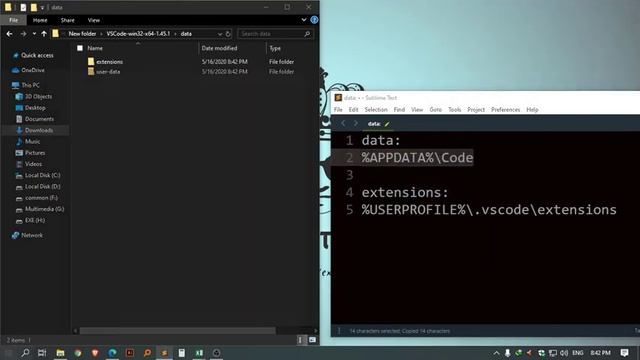Go forward in File Explorer navigation
Image resolution: width=640 pixels, height=360 pixels.
tap(23, 34)
